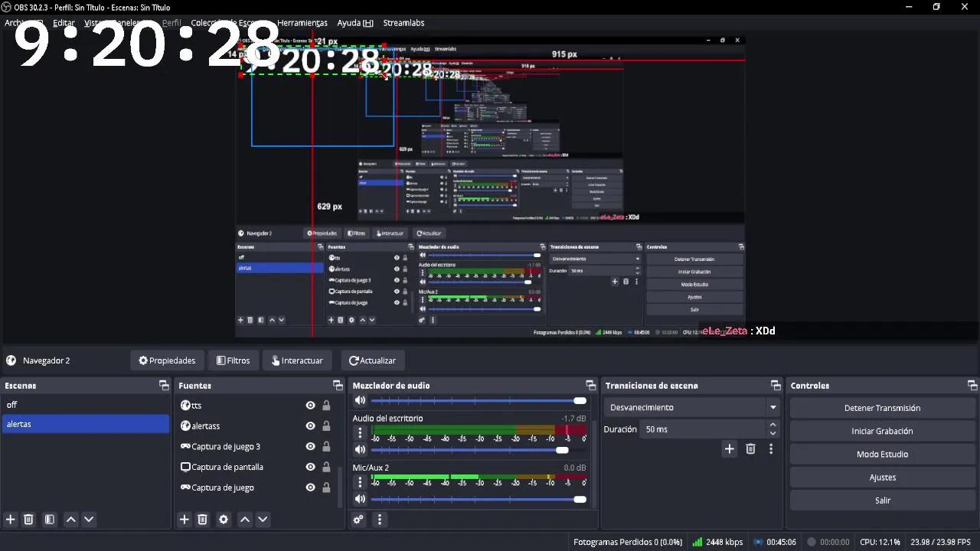Mute Audio del escritorio speaker icon

(x=360, y=450)
